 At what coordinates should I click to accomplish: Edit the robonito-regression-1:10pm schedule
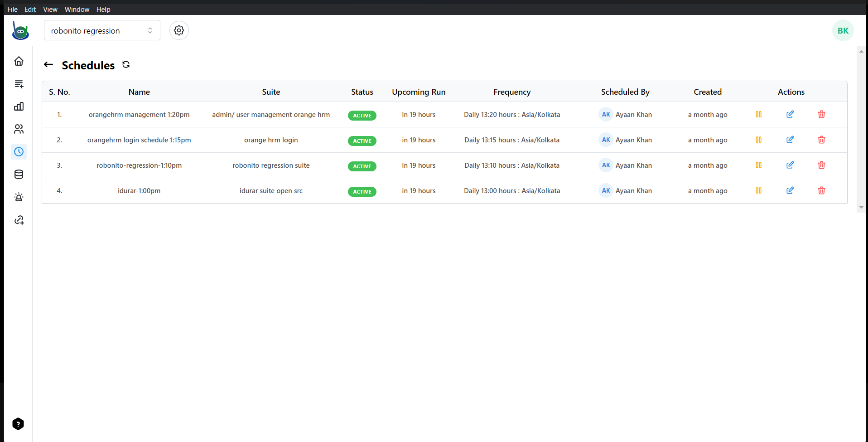(x=790, y=165)
